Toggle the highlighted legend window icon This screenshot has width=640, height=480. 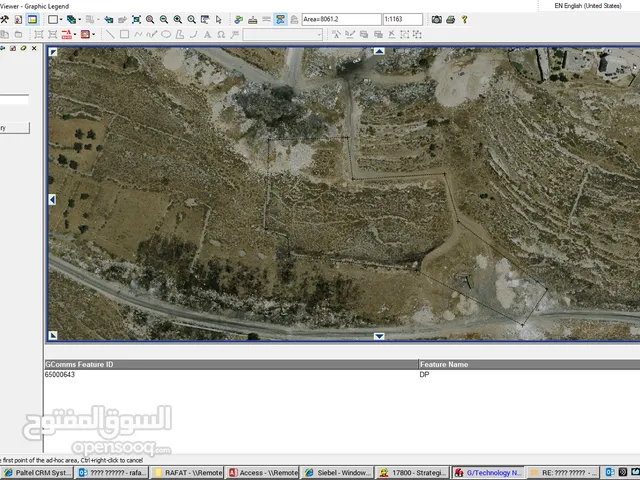32,19
